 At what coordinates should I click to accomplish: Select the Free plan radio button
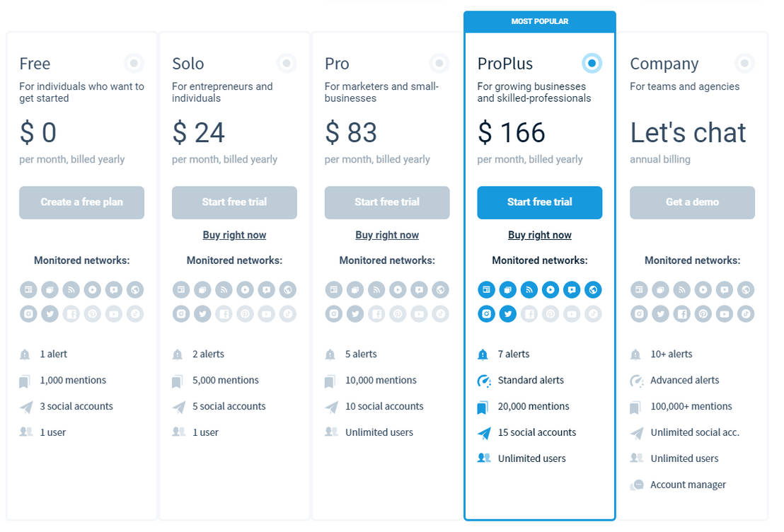tap(134, 64)
